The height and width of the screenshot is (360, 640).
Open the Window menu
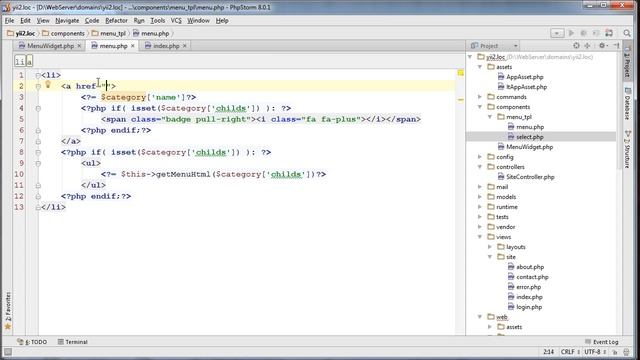(x=198, y=20)
